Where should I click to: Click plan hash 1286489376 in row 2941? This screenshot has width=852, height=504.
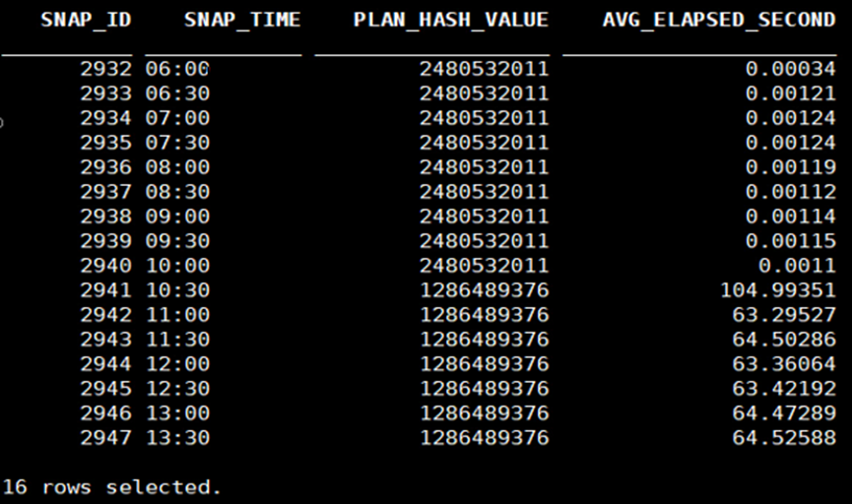tap(485, 290)
